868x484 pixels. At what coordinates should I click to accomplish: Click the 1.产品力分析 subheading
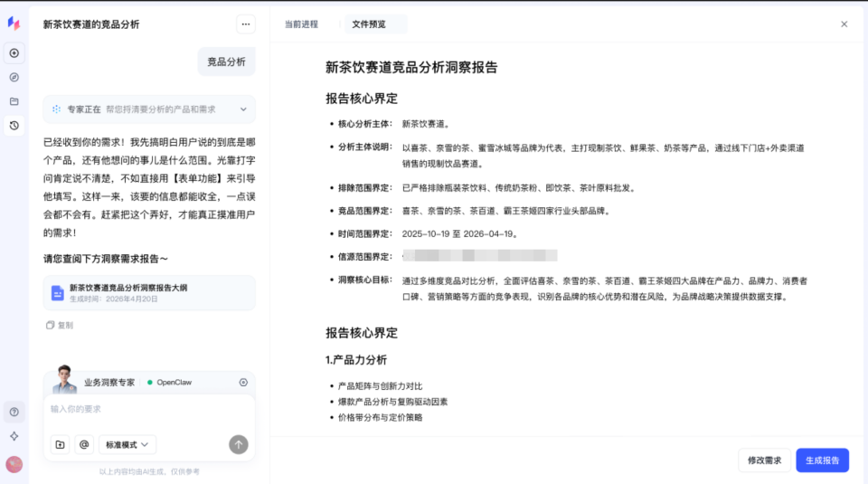tap(356, 360)
